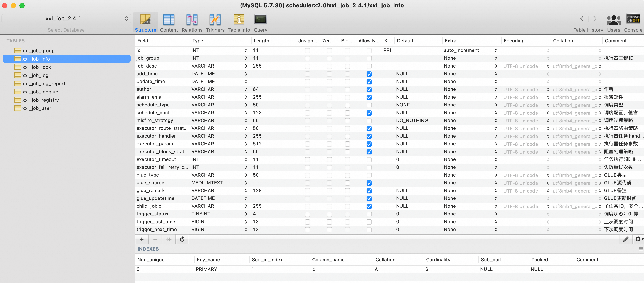The width and height of the screenshot is (644, 283).
Task: Check Unsigned for the id field
Action: click(x=307, y=51)
